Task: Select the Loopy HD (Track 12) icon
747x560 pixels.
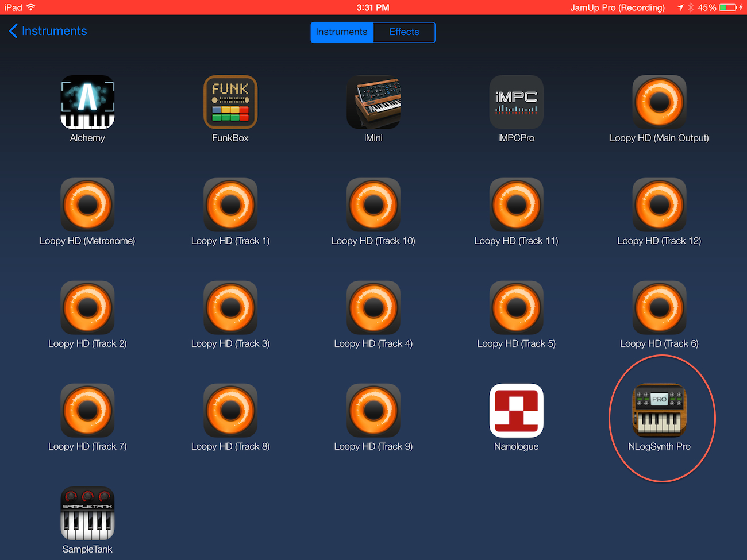Action: [x=660, y=205]
